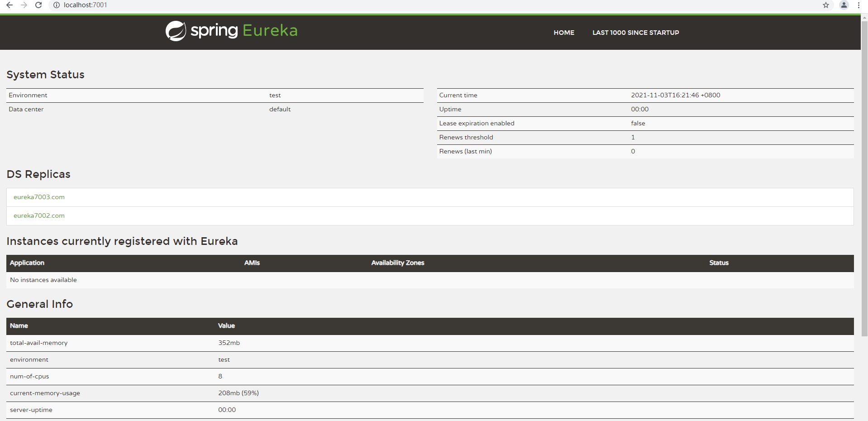Click No instances available text
Viewport: 868px width, 421px height.
43,280
